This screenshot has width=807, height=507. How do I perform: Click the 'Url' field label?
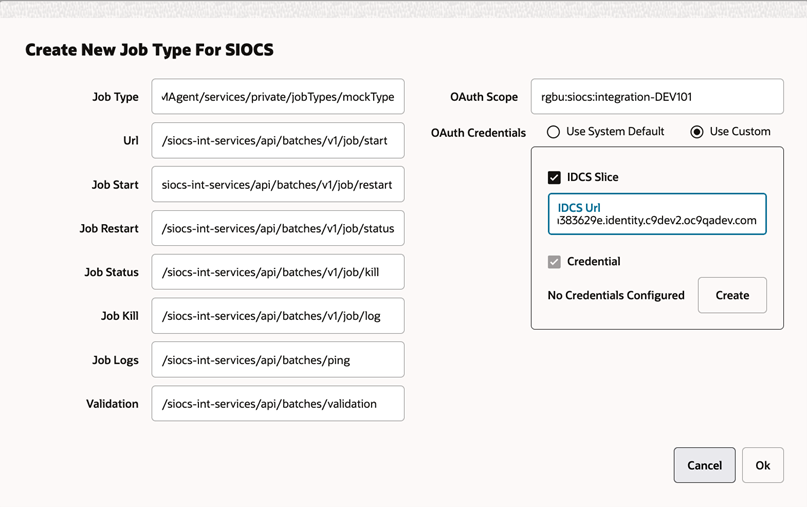[131, 141]
